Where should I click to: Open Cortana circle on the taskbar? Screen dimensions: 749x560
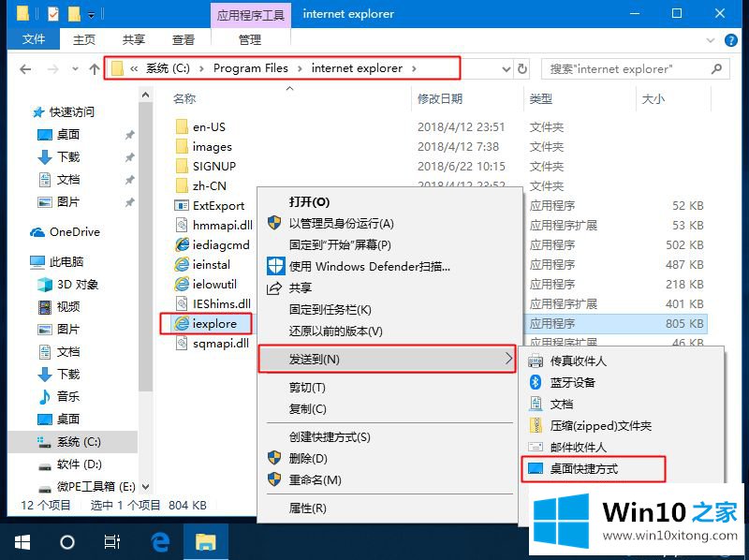pos(67,542)
